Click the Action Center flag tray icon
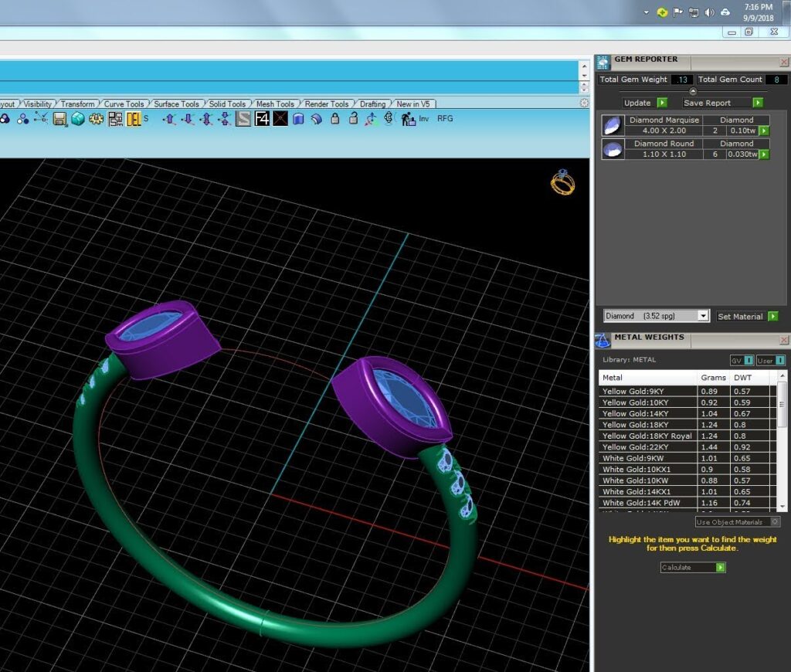The height and width of the screenshot is (672, 791). click(x=677, y=12)
